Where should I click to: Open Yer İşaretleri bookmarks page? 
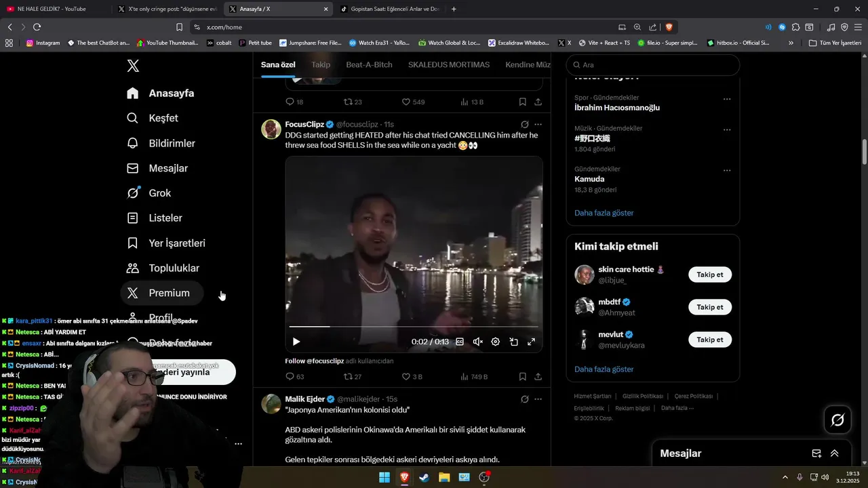(x=167, y=243)
